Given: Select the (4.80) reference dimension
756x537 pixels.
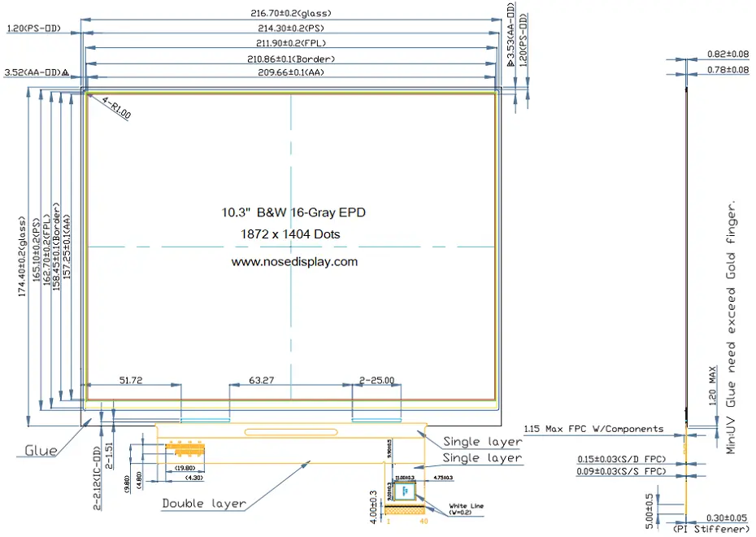Looking at the screenshot, I should coord(139,481).
